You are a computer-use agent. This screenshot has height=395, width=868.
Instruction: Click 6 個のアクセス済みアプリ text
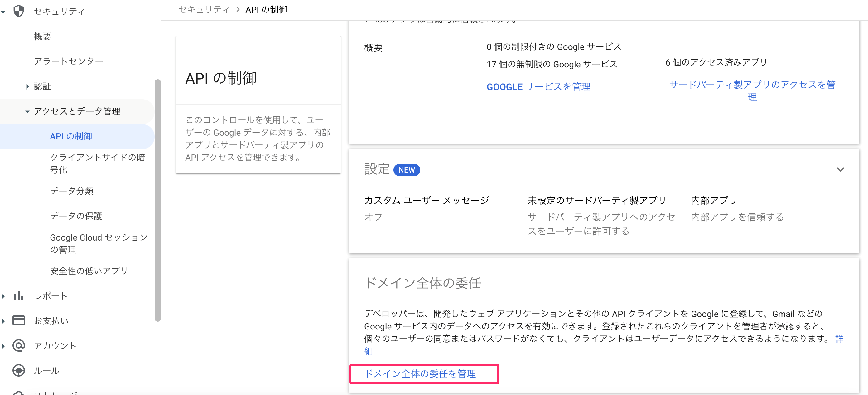pyautogui.click(x=716, y=62)
